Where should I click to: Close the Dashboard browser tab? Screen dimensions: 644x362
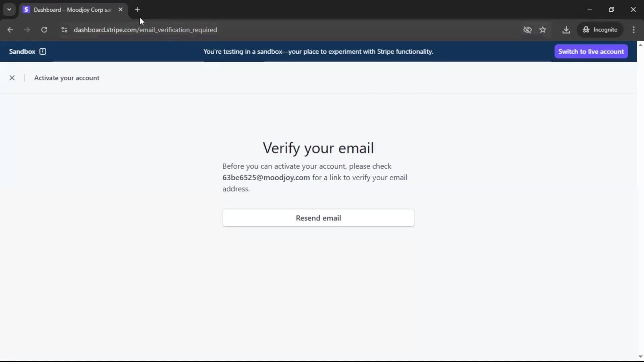click(x=120, y=9)
